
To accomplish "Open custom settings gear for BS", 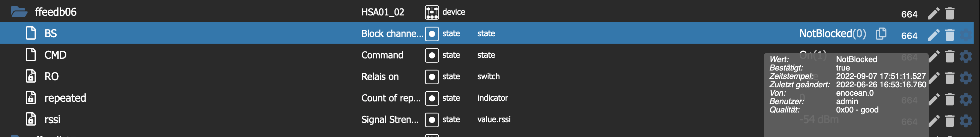I will pyautogui.click(x=966, y=35).
